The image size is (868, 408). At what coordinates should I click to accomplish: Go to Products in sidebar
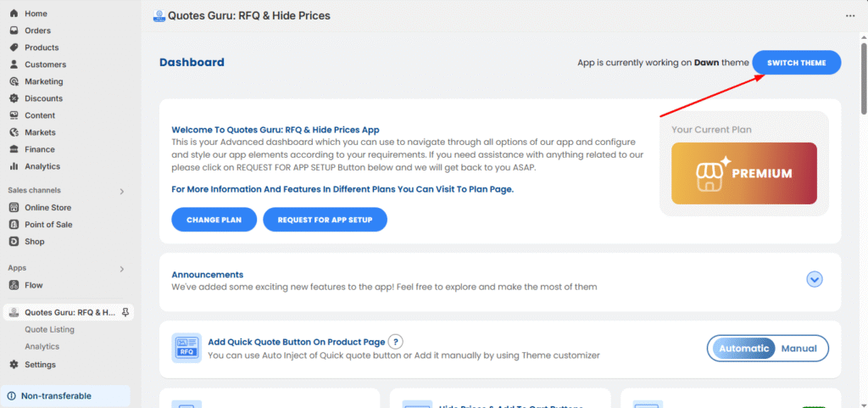pyautogui.click(x=42, y=48)
